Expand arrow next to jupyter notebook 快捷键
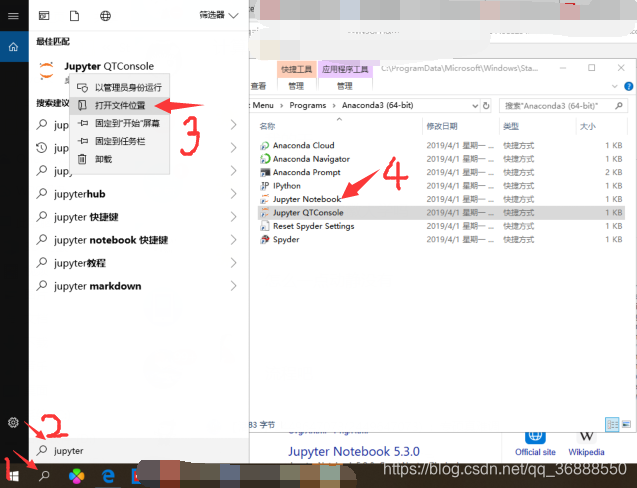This screenshot has height=488, width=637. (x=234, y=240)
